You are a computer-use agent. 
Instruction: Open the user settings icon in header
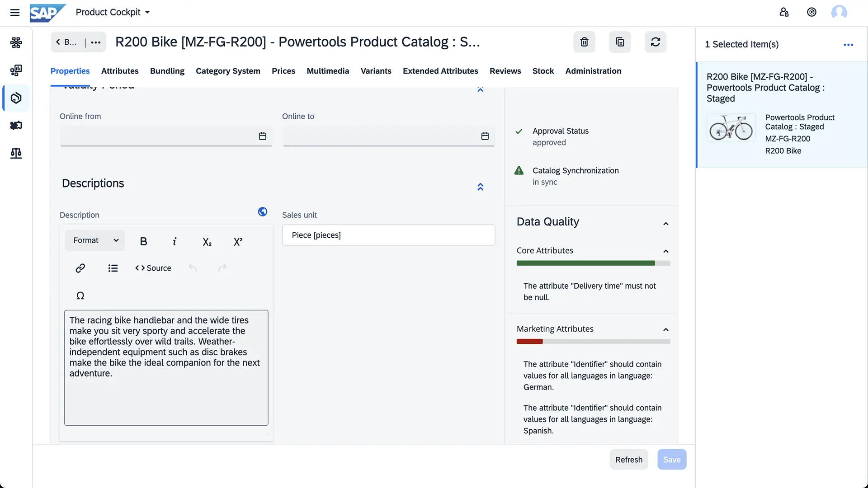[x=784, y=12]
